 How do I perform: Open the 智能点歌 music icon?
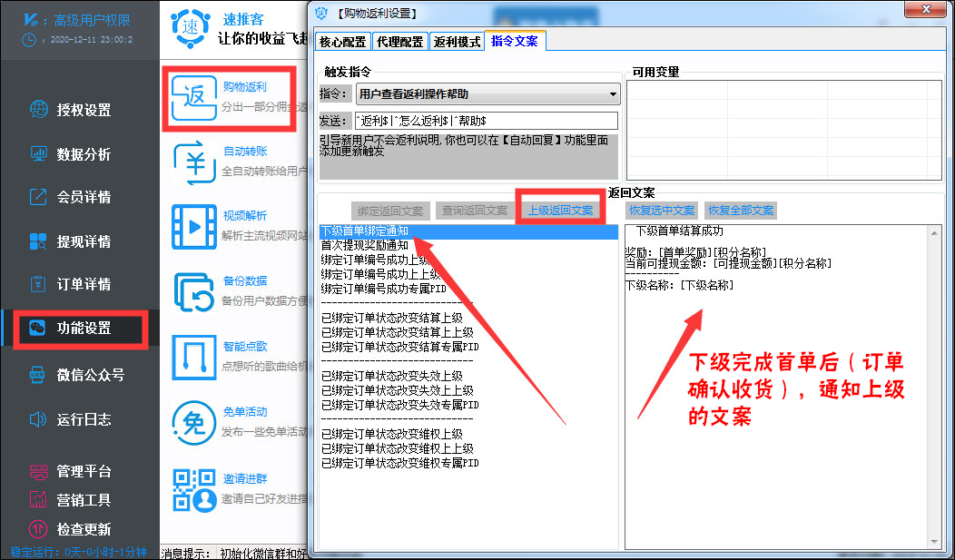(193, 358)
